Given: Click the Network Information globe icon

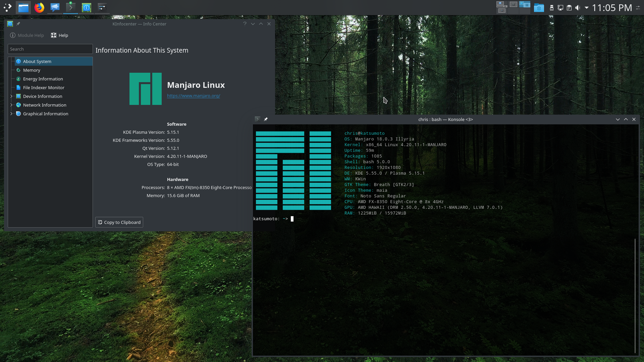Looking at the screenshot, I should click(x=18, y=105).
